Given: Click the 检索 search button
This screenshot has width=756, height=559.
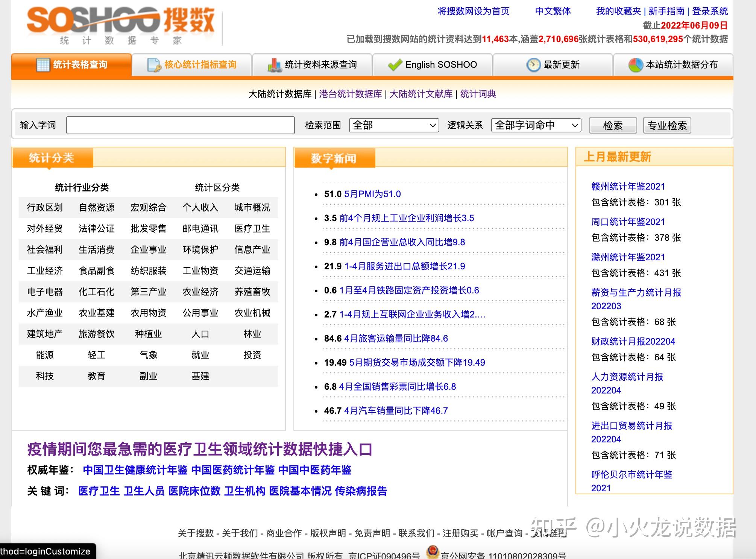Looking at the screenshot, I should (x=613, y=125).
